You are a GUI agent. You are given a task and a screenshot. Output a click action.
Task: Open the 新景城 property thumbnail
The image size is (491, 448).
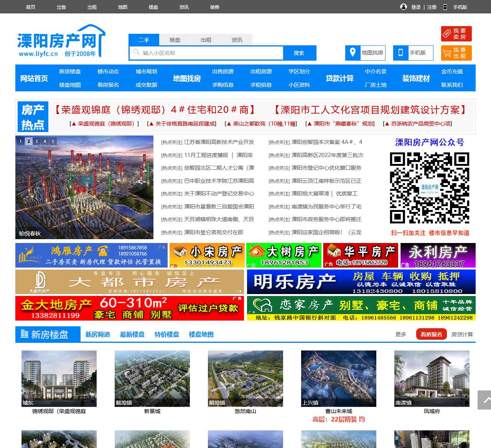tap(152, 379)
